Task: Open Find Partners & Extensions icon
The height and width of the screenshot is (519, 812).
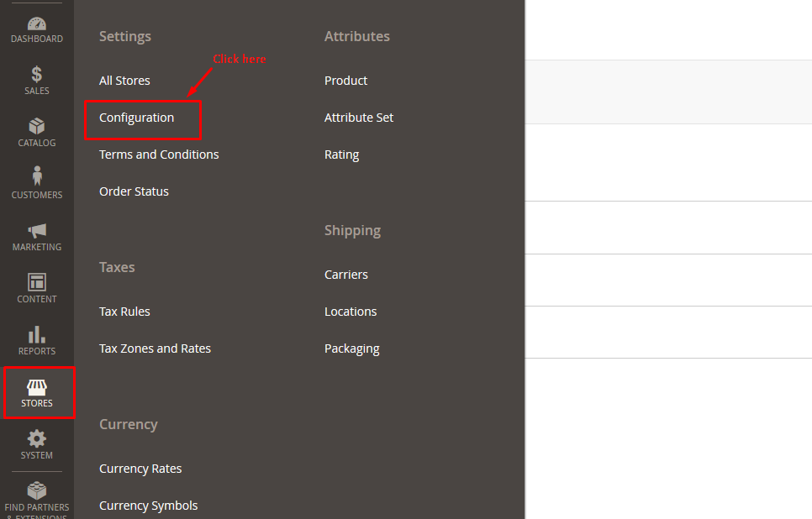Action: tap(37, 490)
